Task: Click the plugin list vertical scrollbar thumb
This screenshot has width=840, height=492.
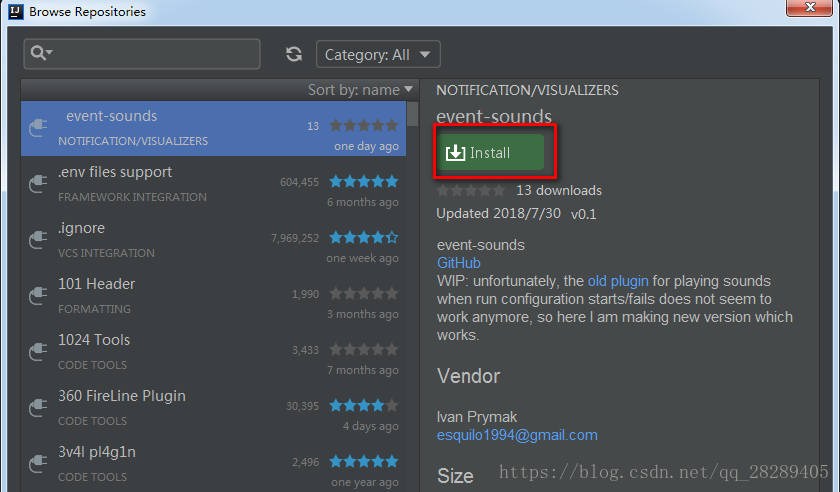Action: 412,114
